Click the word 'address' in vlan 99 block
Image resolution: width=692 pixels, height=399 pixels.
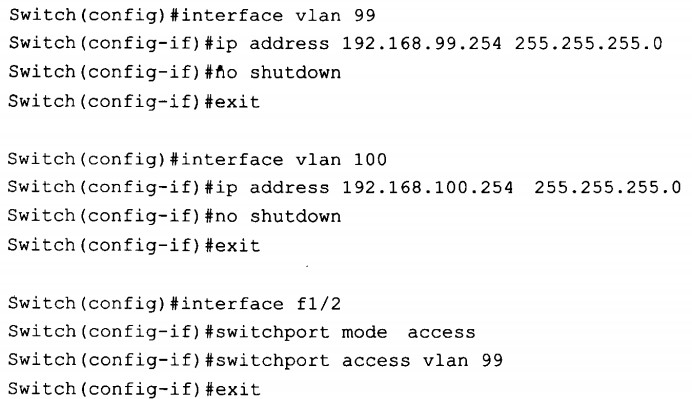[x=290, y=43]
